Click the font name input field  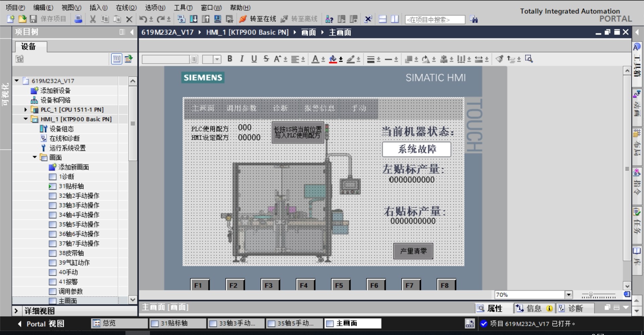click(x=166, y=59)
